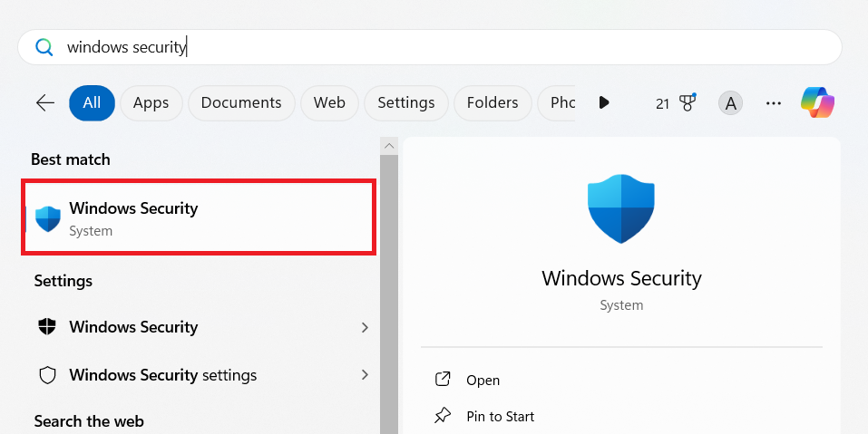The image size is (868, 434).
Task: Switch to the Settings filter tab
Action: tap(406, 102)
